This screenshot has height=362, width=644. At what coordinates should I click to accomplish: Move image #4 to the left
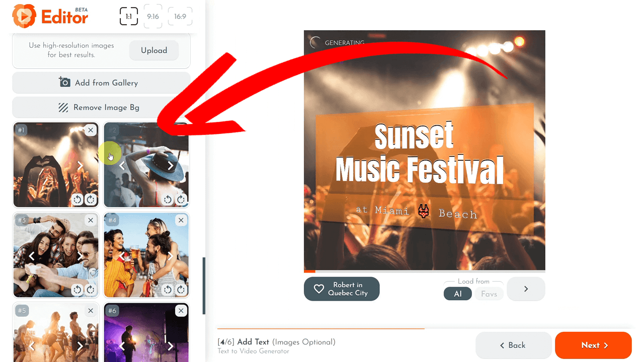tap(122, 256)
